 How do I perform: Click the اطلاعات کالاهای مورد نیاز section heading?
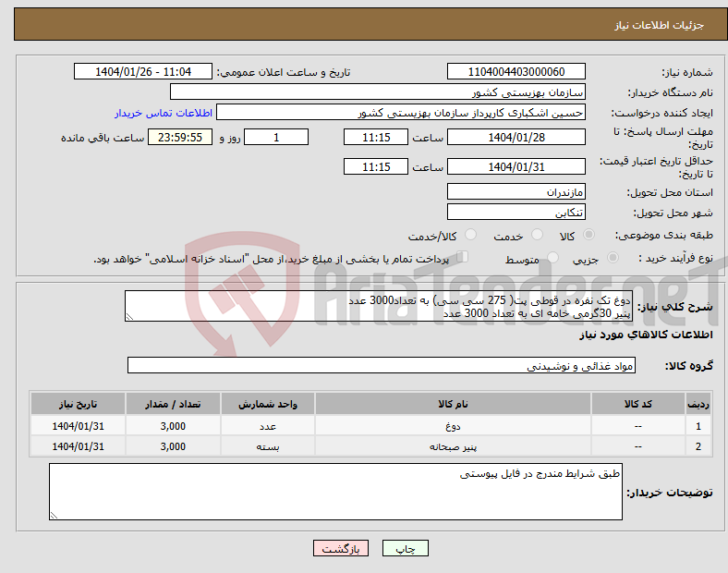pos(646,335)
